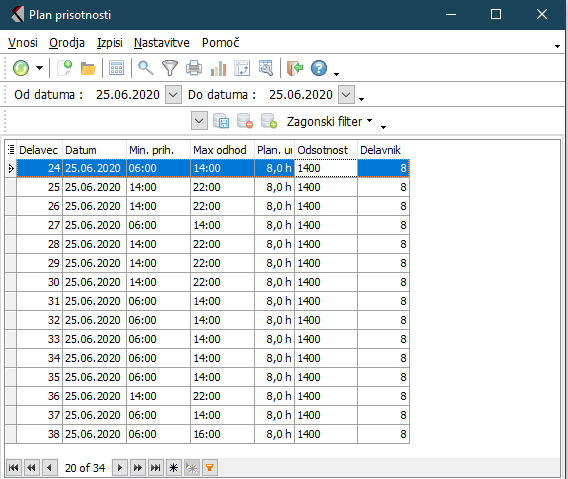
Task: Click the blue help question mark icon
Action: [x=319, y=68]
